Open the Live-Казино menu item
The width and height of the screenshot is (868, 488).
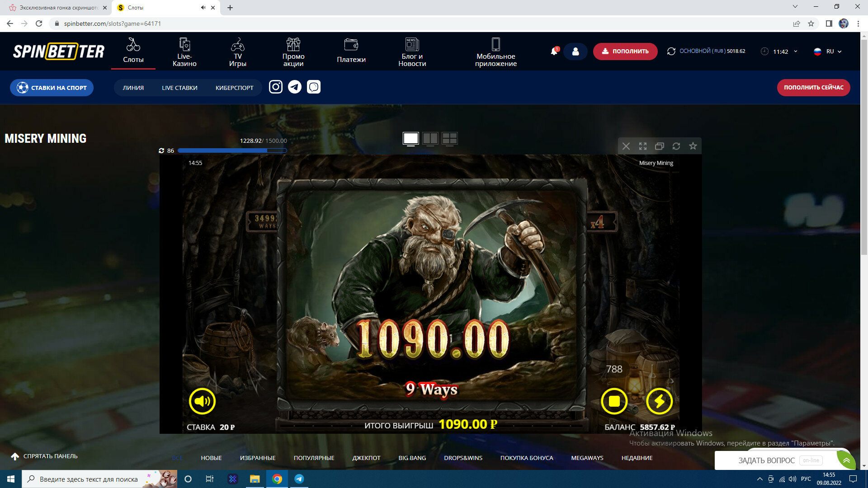click(184, 52)
